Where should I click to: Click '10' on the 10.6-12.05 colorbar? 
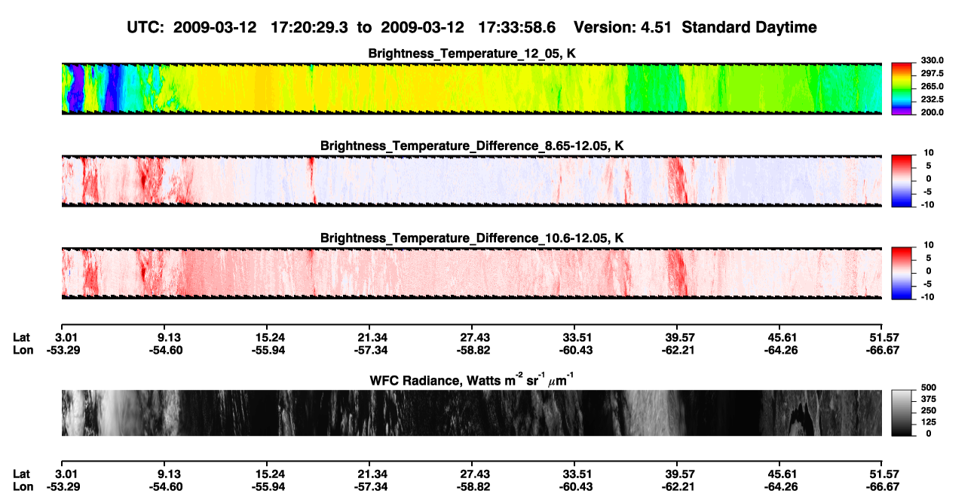929,245
